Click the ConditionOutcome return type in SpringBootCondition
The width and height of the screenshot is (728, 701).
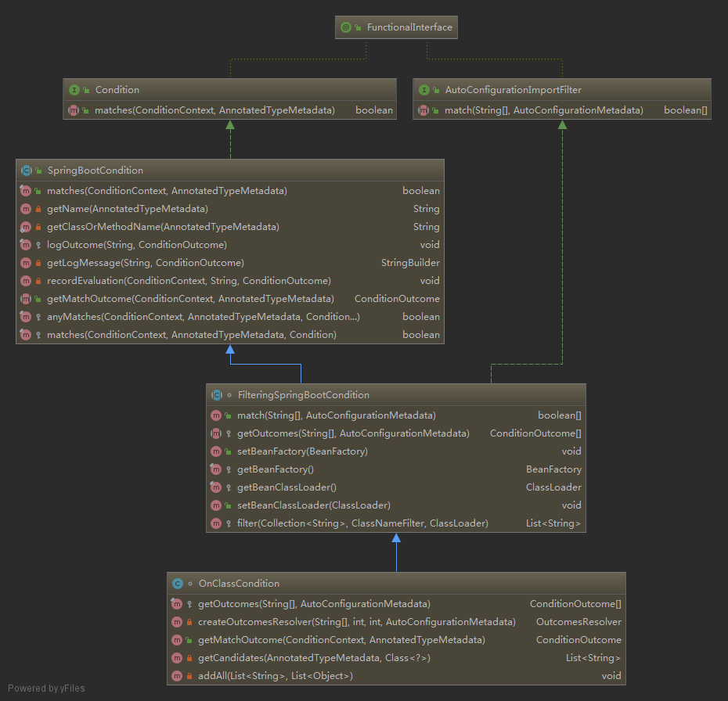point(397,299)
